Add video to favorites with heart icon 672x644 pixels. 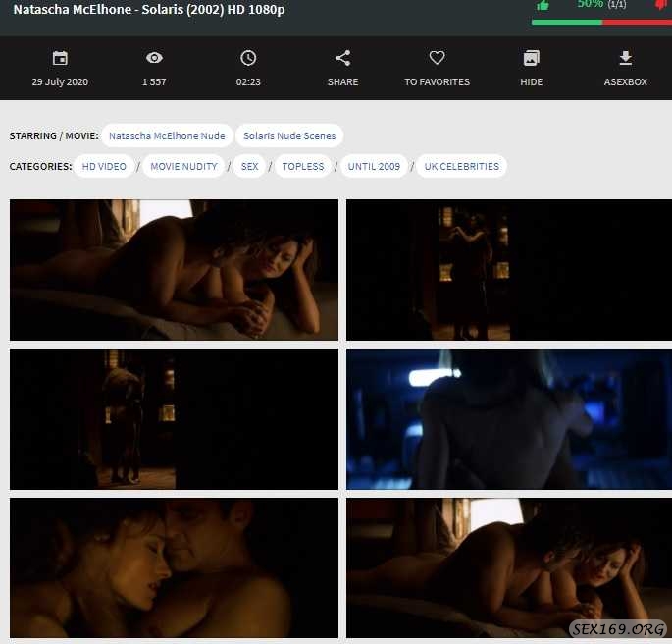[438, 59]
